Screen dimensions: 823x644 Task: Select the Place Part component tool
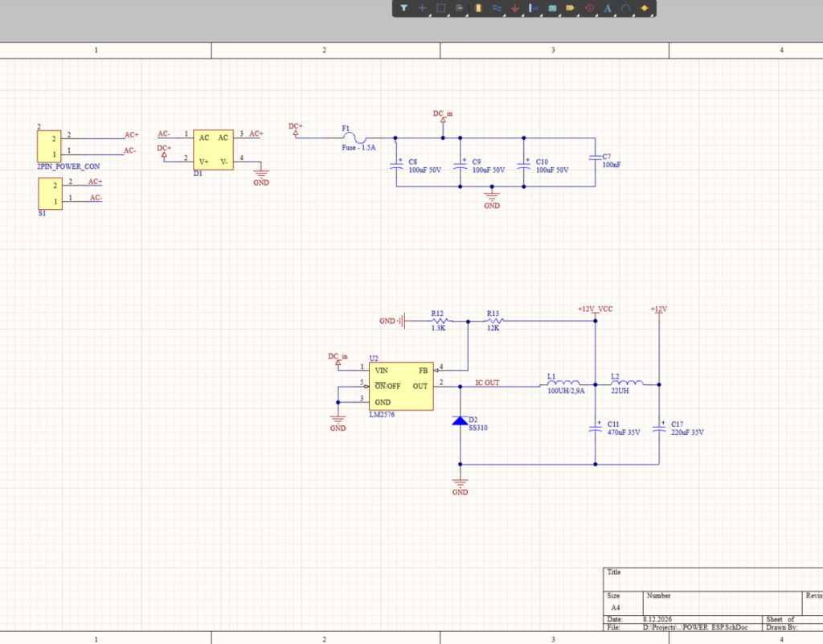(x=478, y=8)
